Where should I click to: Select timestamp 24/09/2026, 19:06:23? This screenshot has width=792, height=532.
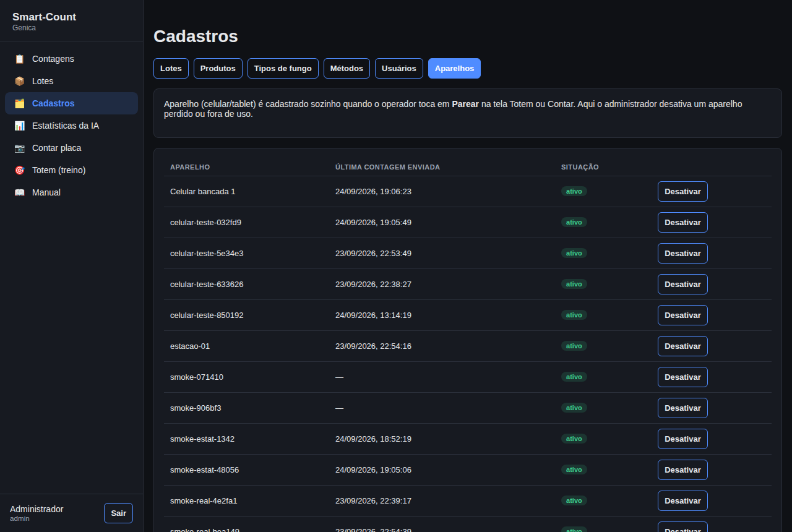[373, 192]
